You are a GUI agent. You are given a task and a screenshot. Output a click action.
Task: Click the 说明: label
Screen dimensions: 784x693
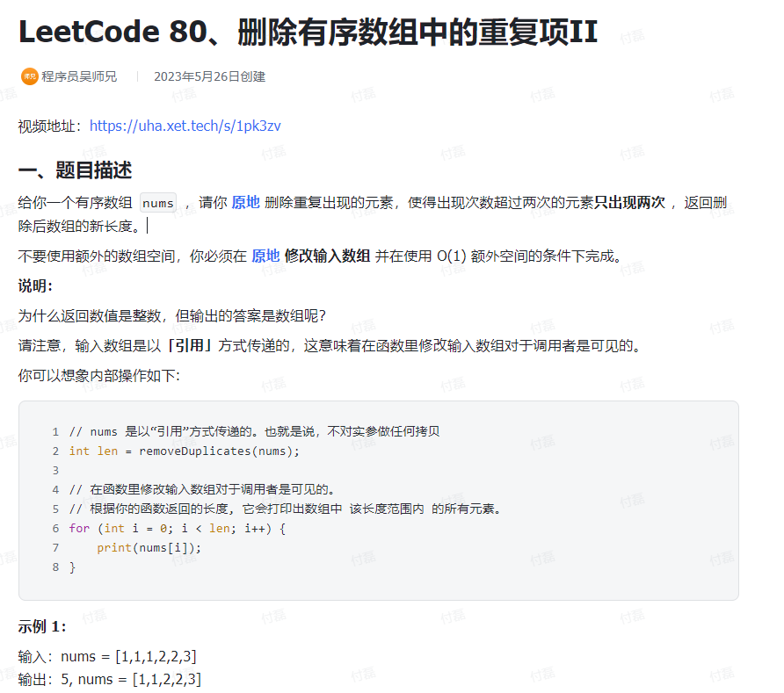pos(35,285)
